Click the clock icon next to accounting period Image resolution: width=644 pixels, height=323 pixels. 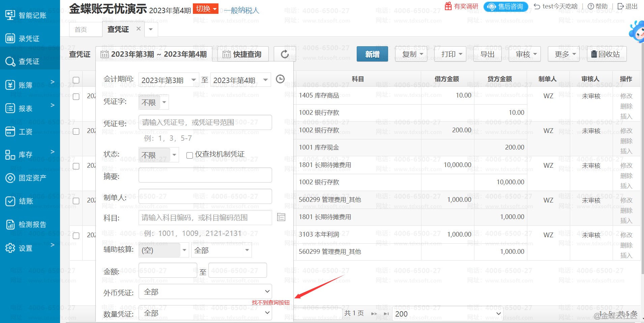[x=280, y=79]
